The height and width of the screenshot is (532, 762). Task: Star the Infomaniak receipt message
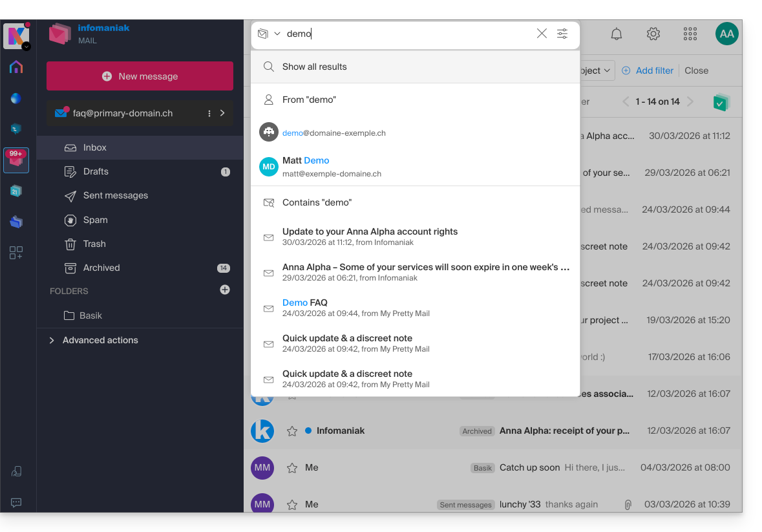(292, 431)
